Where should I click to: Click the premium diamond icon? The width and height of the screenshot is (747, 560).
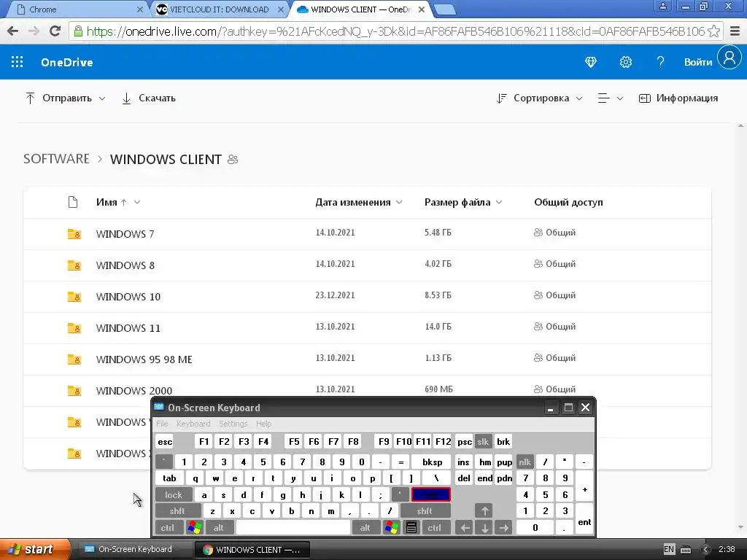[x=591, y=62]
